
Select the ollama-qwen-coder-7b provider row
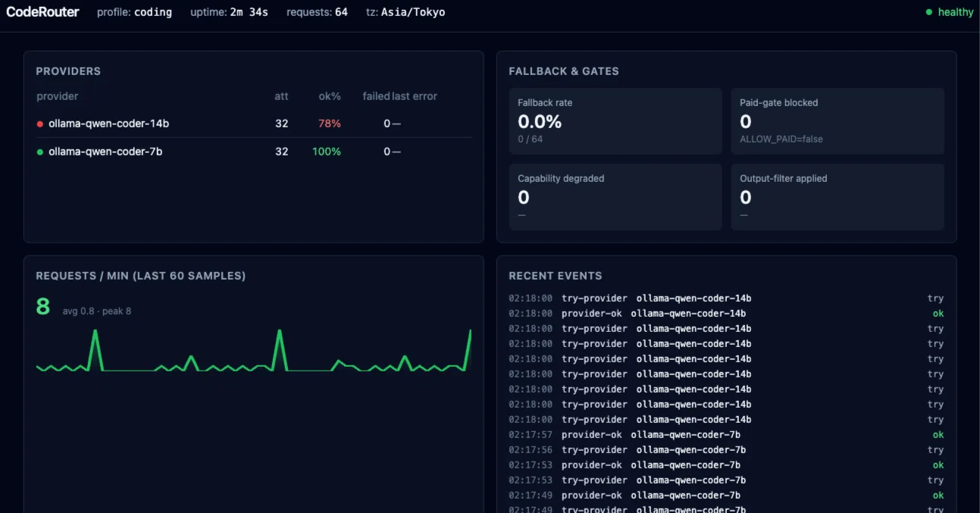point(254,152)
